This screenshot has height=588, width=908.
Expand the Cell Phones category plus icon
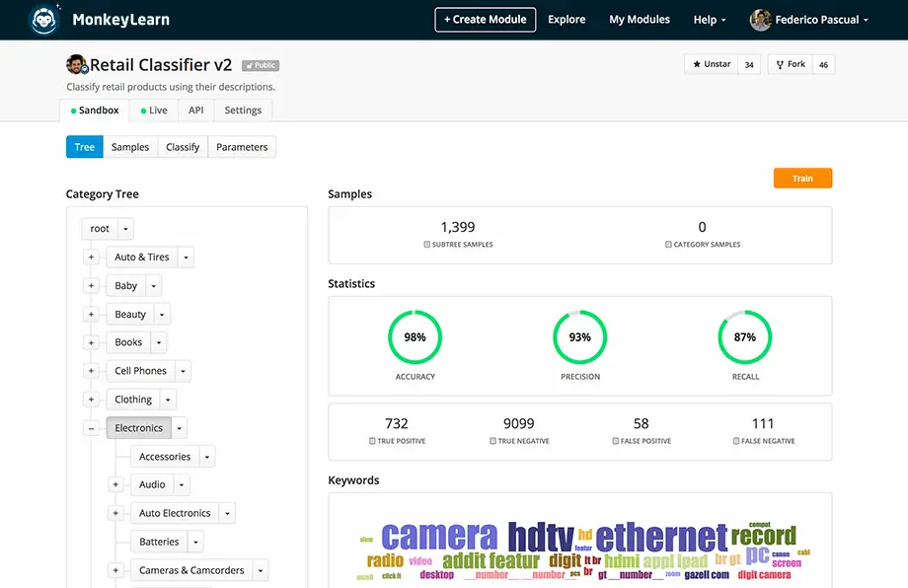pyautogui.click(x=91, y=371)
